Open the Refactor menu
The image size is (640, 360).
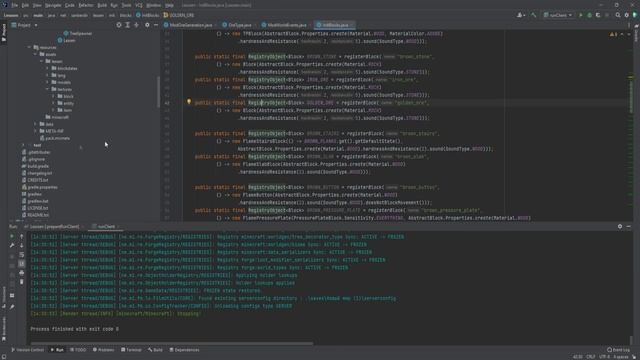click(x=86, y=5)
